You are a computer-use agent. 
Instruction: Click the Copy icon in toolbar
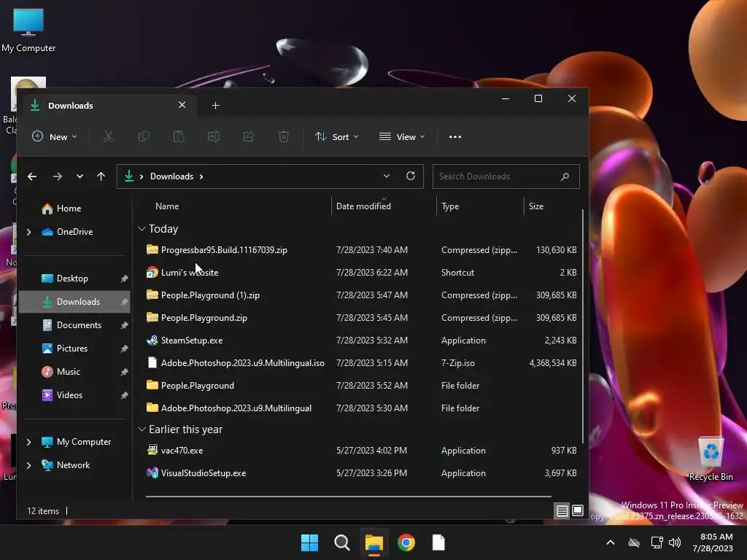144,136
